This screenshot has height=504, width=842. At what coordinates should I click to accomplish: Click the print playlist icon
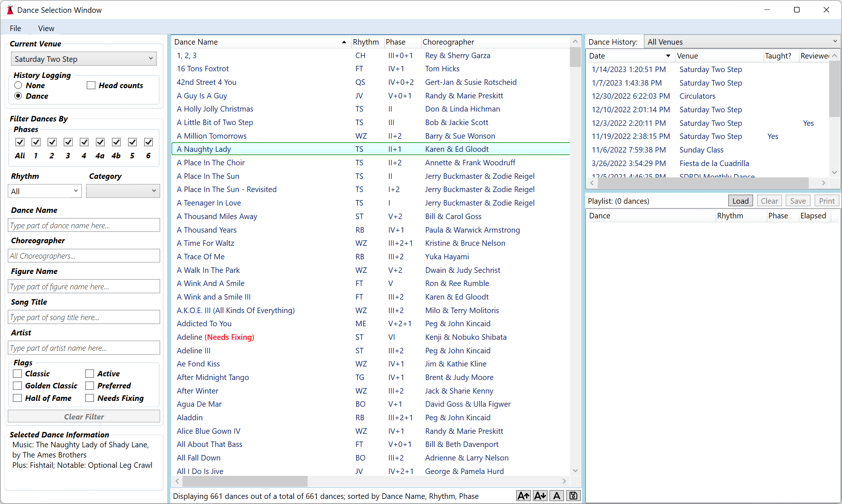tap(826, 200)
